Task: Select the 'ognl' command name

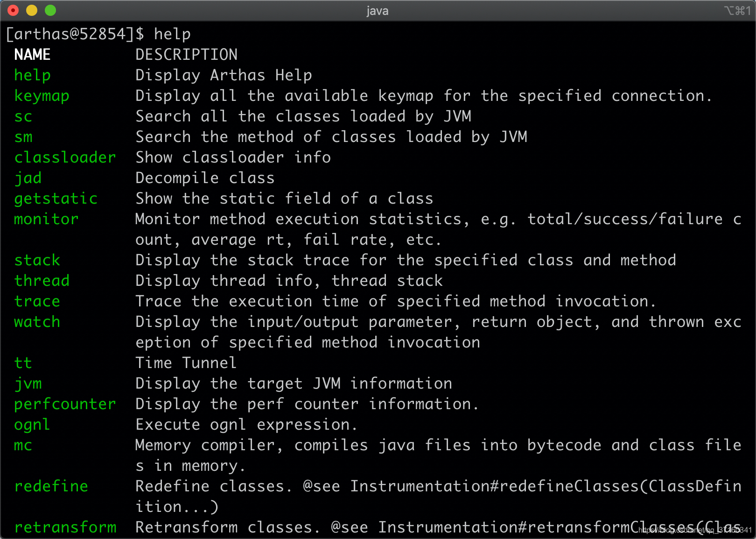Action: click(x=32, y=425)
